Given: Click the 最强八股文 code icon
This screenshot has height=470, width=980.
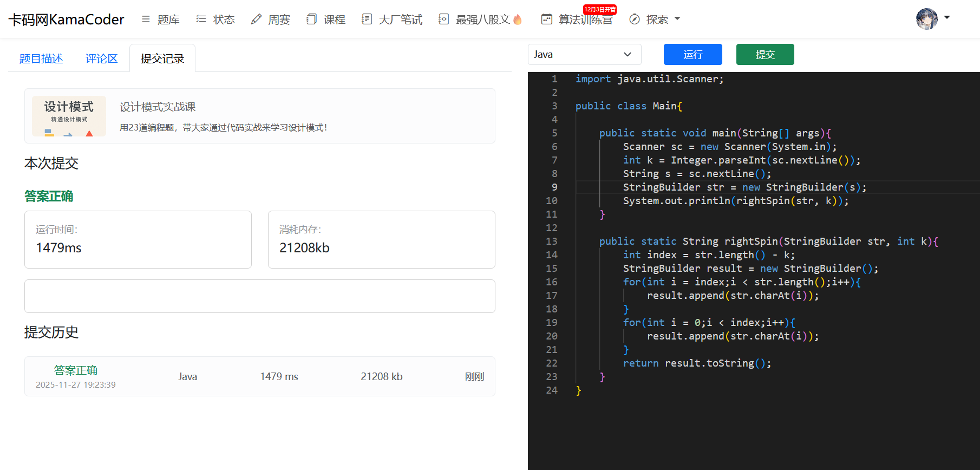Looking at the screenshot, I should 443,19.
